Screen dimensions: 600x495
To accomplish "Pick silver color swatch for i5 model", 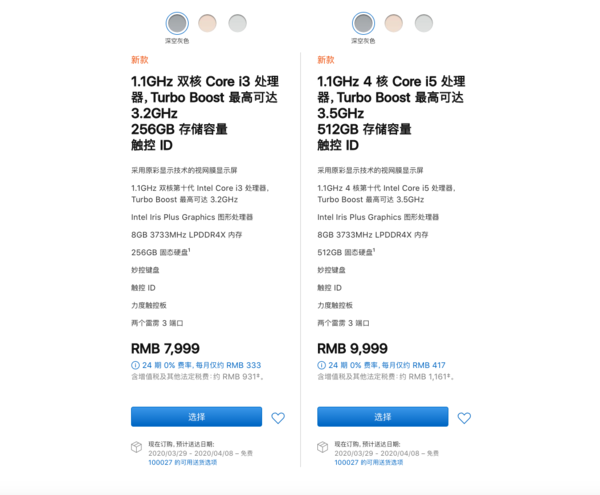I will [x=424, y=23].
